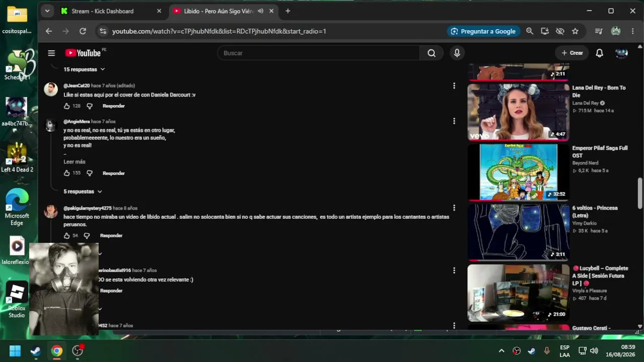Select the Roblox Studio desktop icon
The image size is (644, 362).
[17, 300]
